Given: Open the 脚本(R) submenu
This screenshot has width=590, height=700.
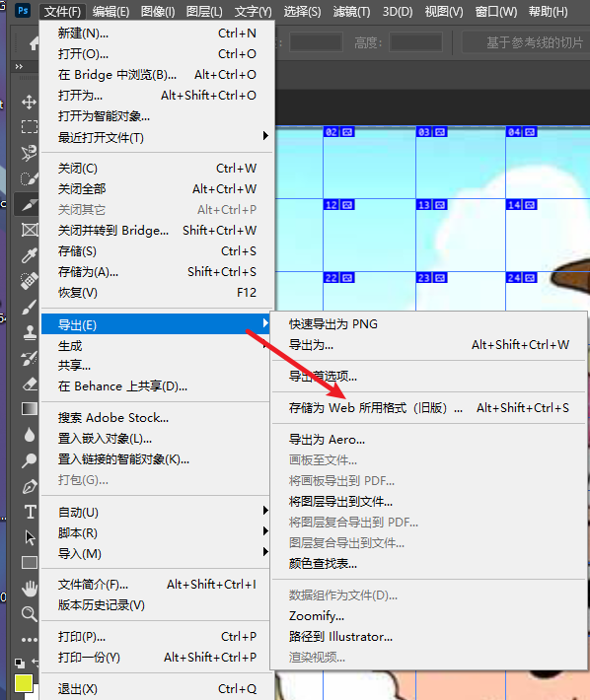Looking at the screenshot, I should point(156,533).
